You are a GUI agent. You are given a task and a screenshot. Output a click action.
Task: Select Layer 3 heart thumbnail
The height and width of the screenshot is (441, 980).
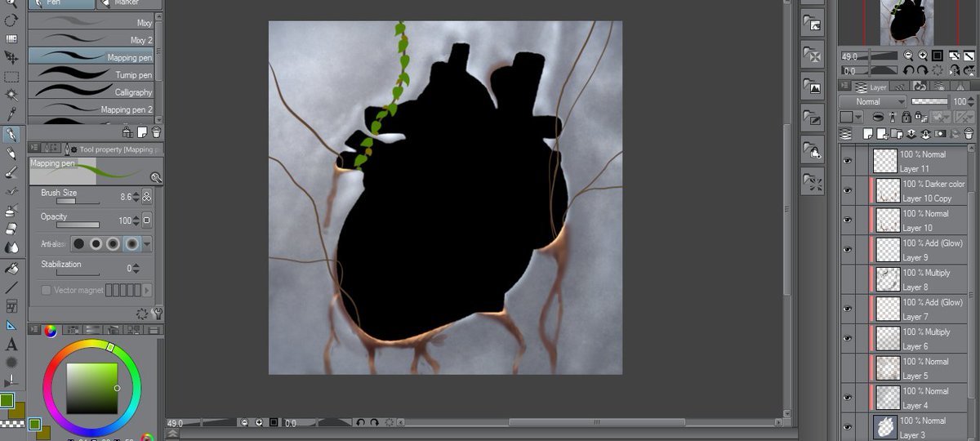pyautogui.click(x=886, y=427)
